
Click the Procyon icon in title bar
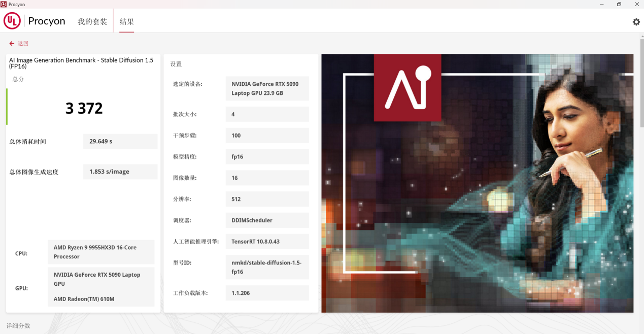(4, 4)
